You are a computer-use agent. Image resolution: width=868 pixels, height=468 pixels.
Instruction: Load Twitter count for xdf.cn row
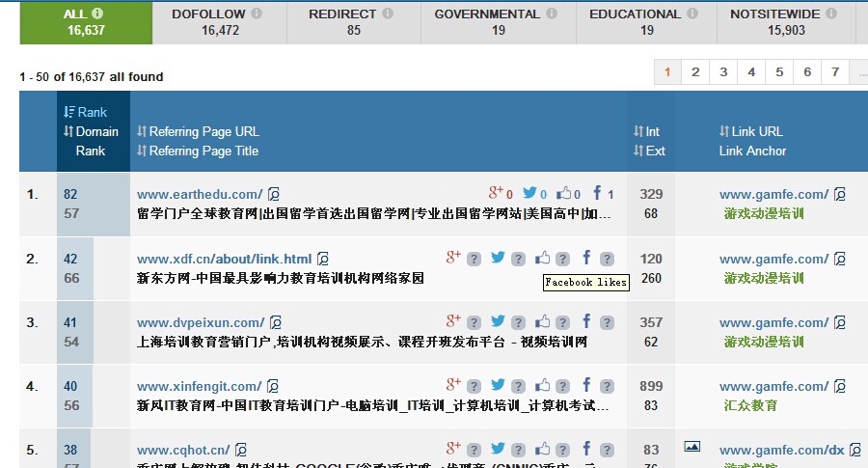coord(518,260)
